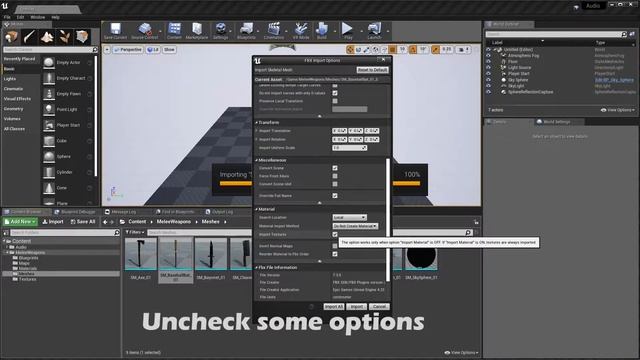Click the Sphere shape icon

point(49,157)
